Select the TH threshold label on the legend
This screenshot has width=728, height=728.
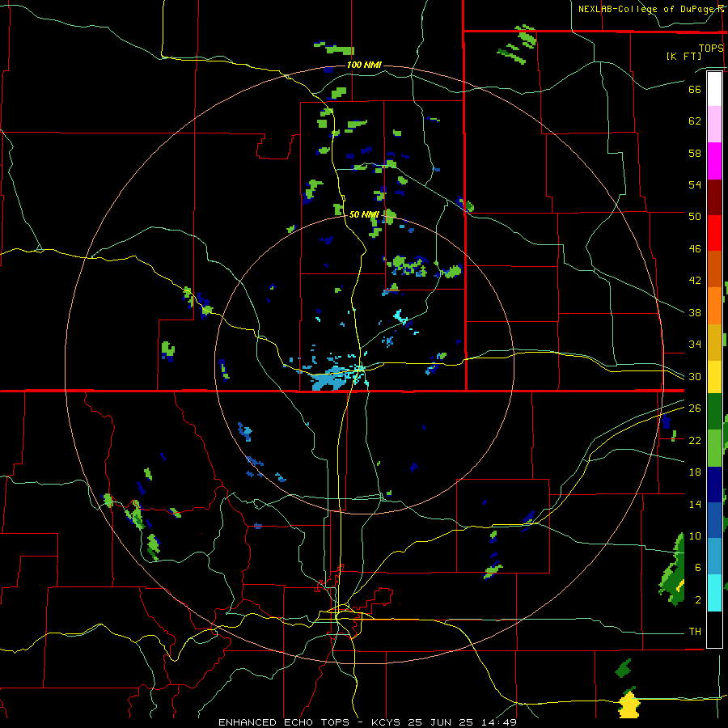tap(695, 632)
